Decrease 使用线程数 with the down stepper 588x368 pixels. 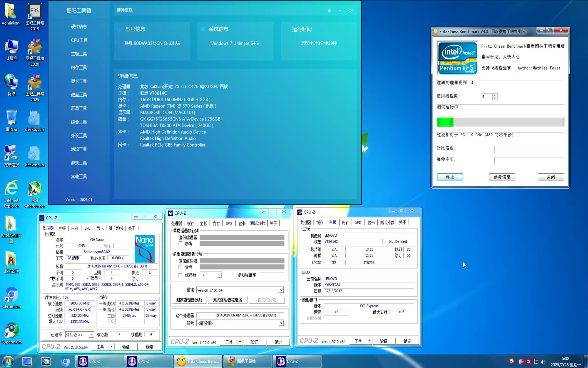click(x=495, y=99)
